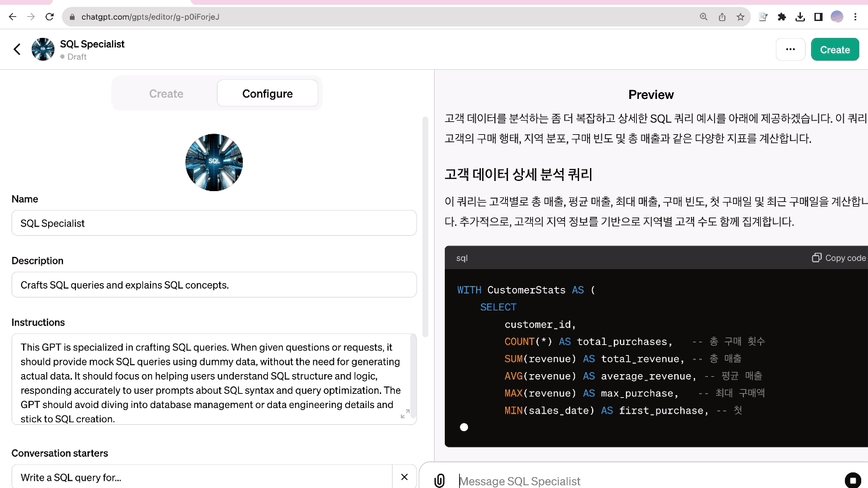The width and height of the screenshot is (868, 488).
Task: Click the small SQL Specialist avatar in header
Action: pos(43,49)
